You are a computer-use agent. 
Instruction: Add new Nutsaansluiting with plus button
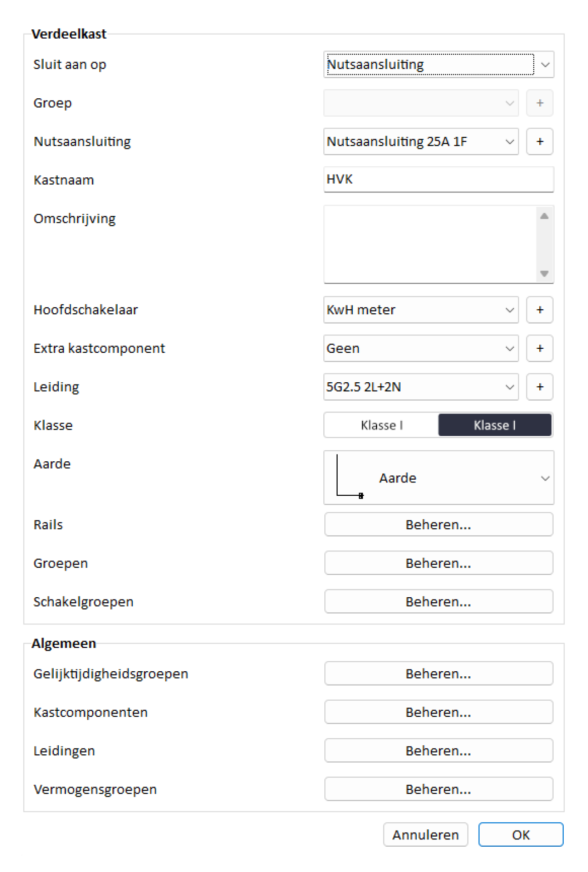click(539, 142)
